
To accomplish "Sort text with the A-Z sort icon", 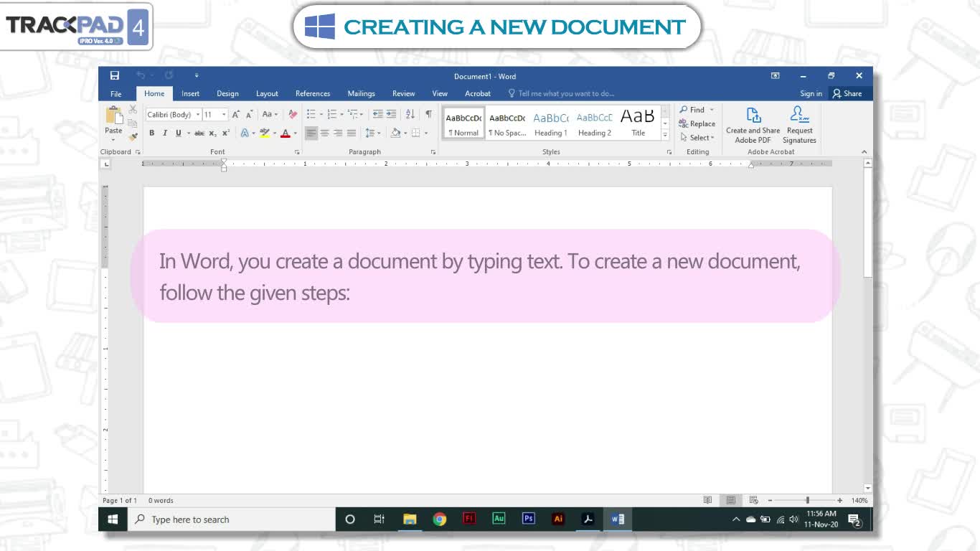I will 410,114.
